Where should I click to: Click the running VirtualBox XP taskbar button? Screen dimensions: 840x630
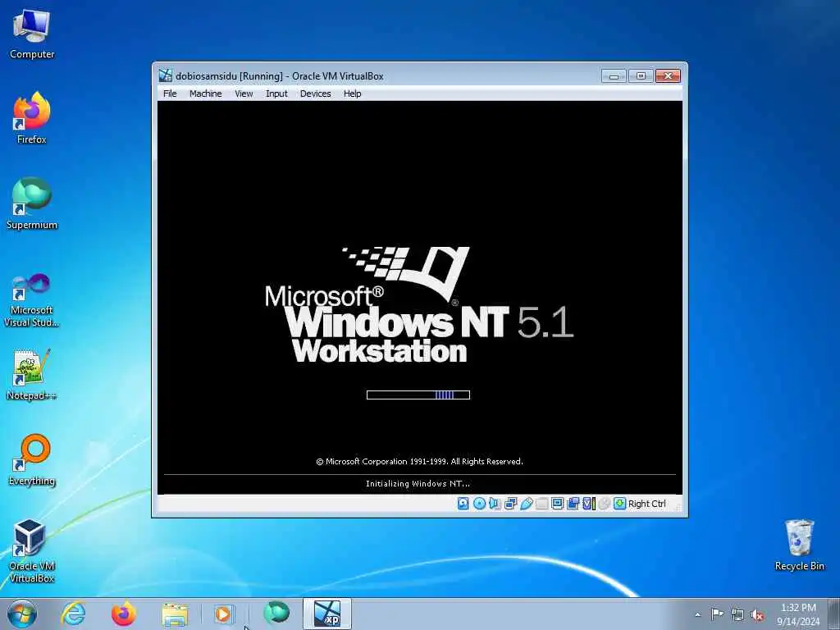click(x=326, y=614)
